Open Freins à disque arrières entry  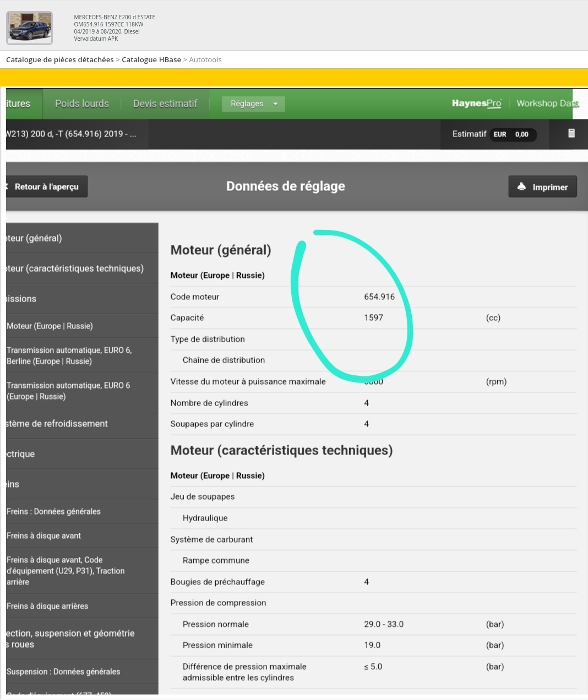[x=82, y=606]
